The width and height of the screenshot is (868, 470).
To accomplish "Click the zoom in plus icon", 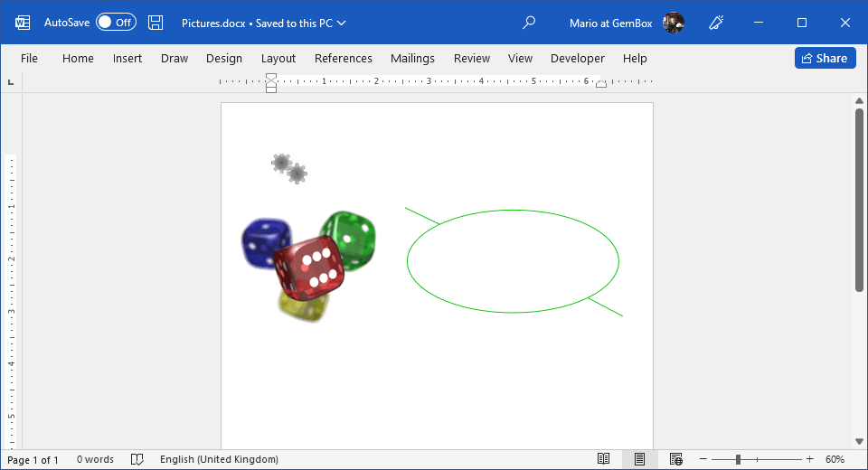I will click(809, 459).
